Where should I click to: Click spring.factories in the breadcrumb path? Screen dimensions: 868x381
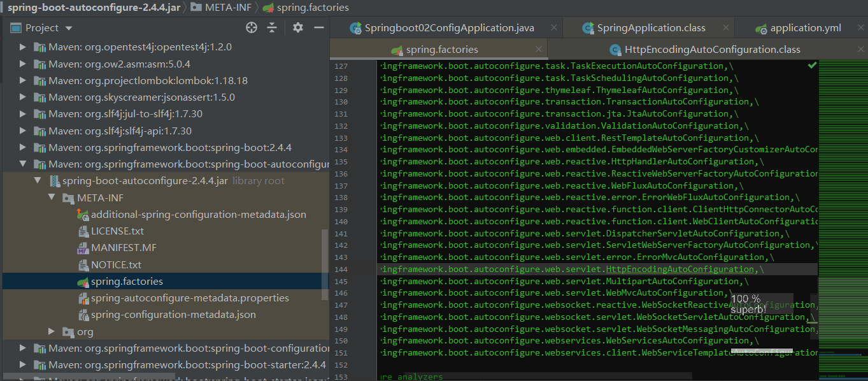click(x=313, y=8)
